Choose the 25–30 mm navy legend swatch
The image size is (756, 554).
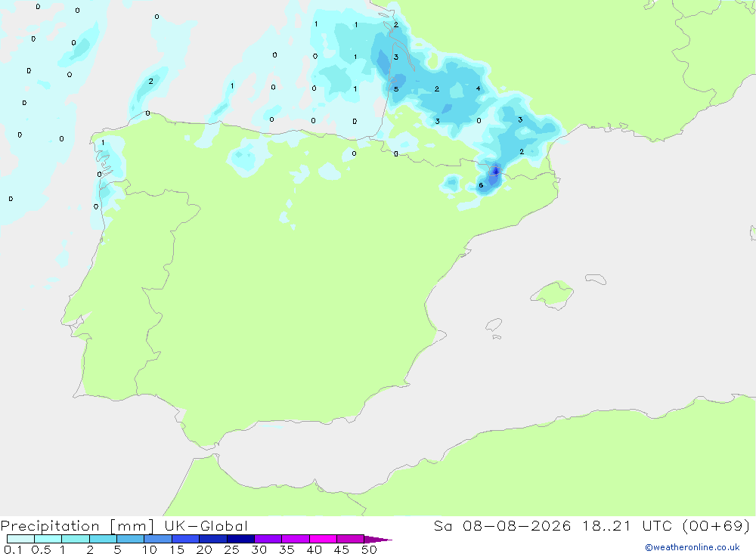(240, 539)
